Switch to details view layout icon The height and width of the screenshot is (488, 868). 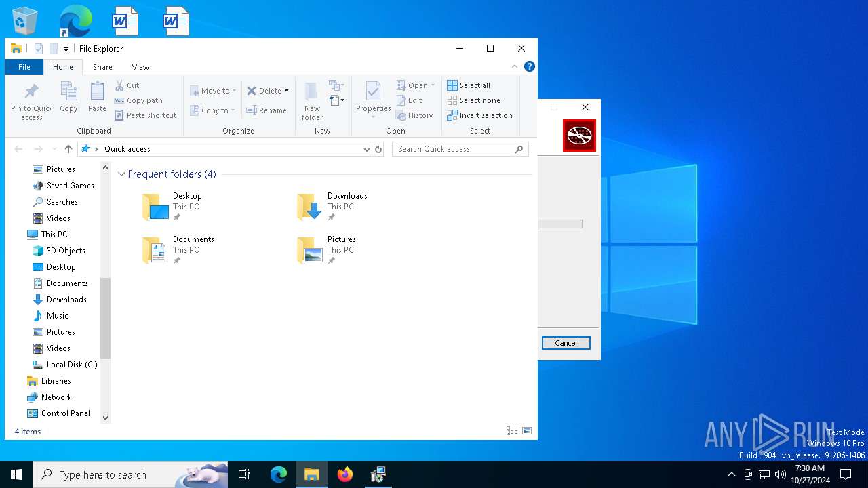pyautogui.click(x=512, y=431)
